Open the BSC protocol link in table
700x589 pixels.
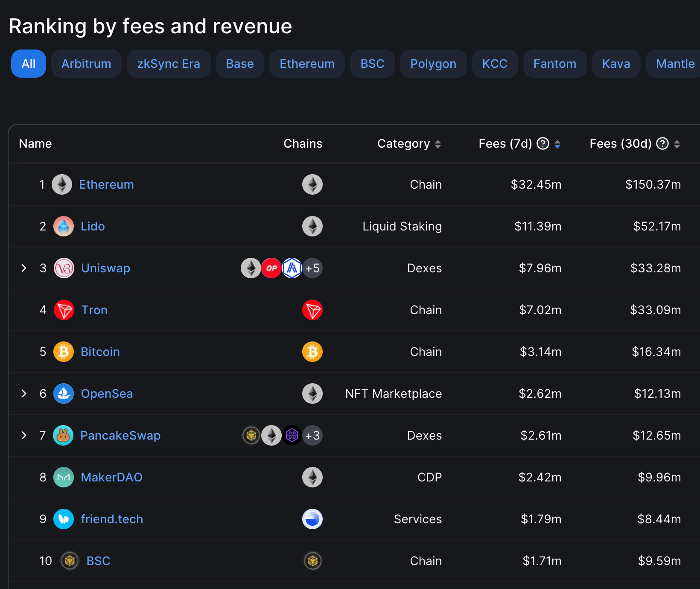pyautogui.click(x=98, y=561)
